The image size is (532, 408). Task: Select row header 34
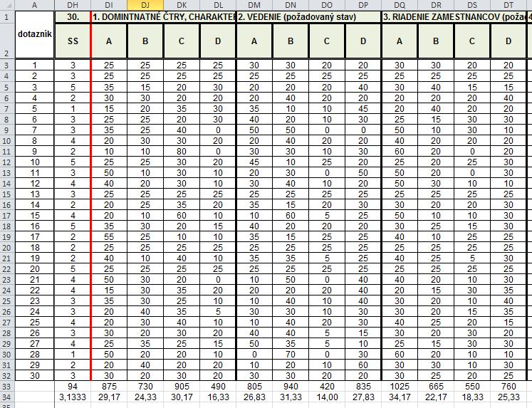[7, 397]
